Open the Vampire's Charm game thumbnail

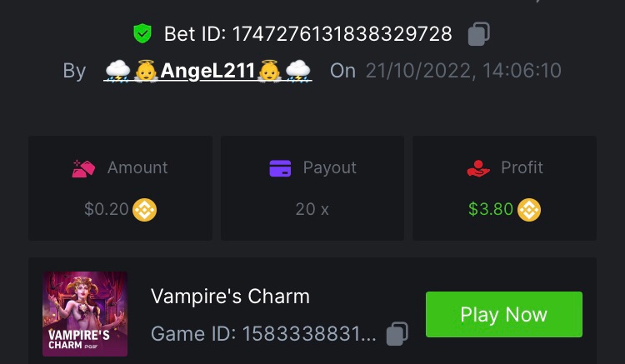point(85,314)
